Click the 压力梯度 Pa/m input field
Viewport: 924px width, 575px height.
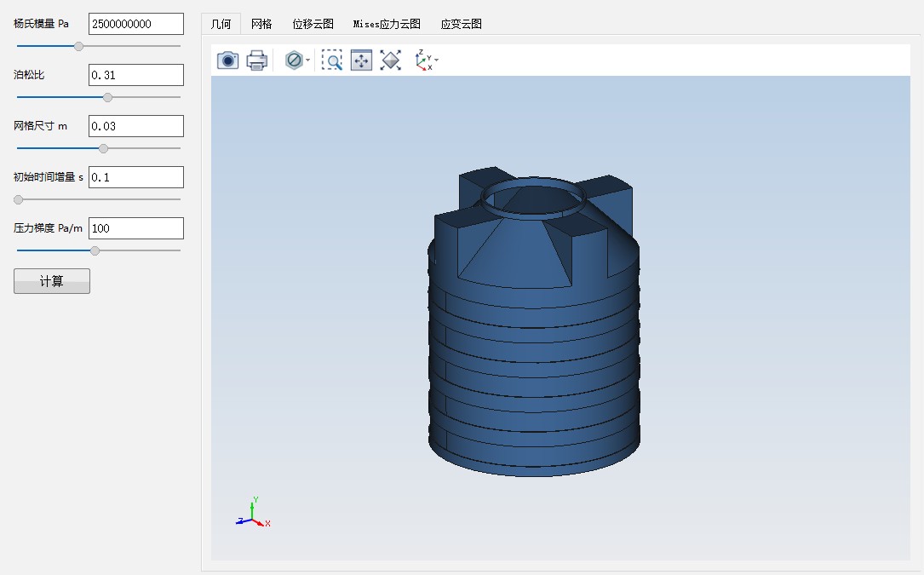[x=136, y=228]
